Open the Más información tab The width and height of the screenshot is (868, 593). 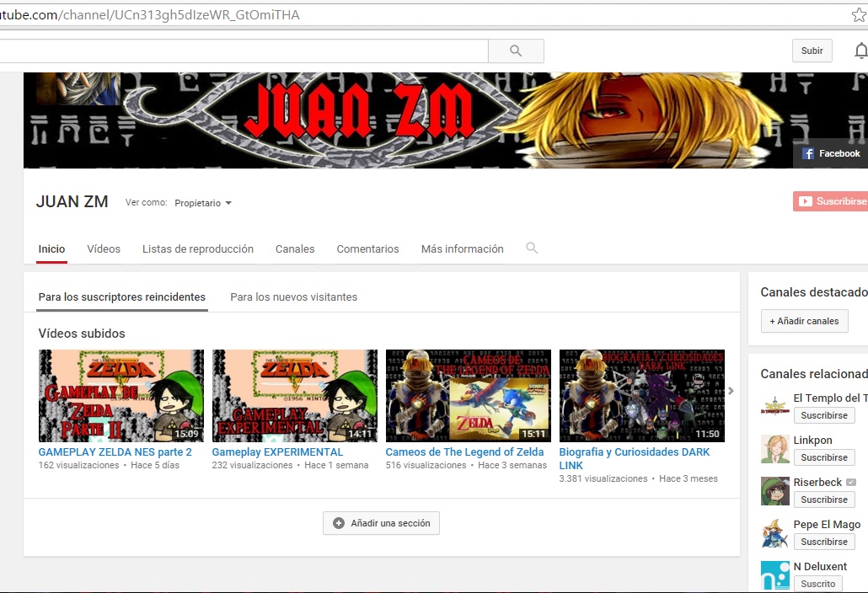click(463, 249)
